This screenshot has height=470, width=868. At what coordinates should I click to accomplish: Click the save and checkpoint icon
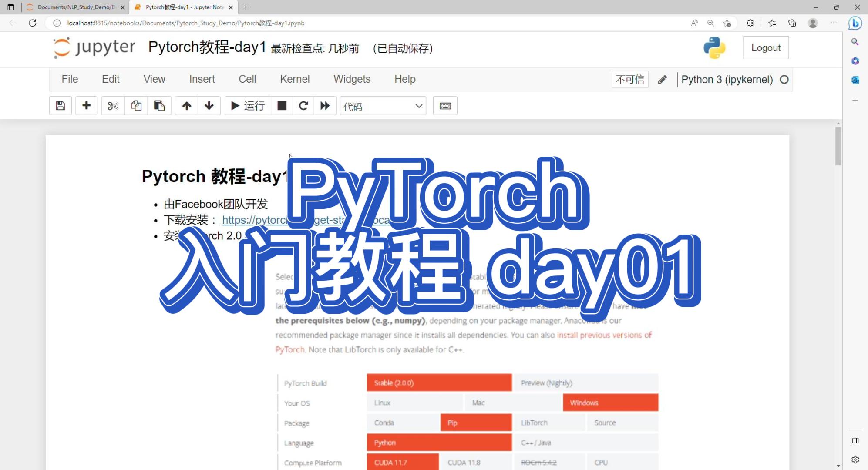pyautogui.click(x=61, y=106)
